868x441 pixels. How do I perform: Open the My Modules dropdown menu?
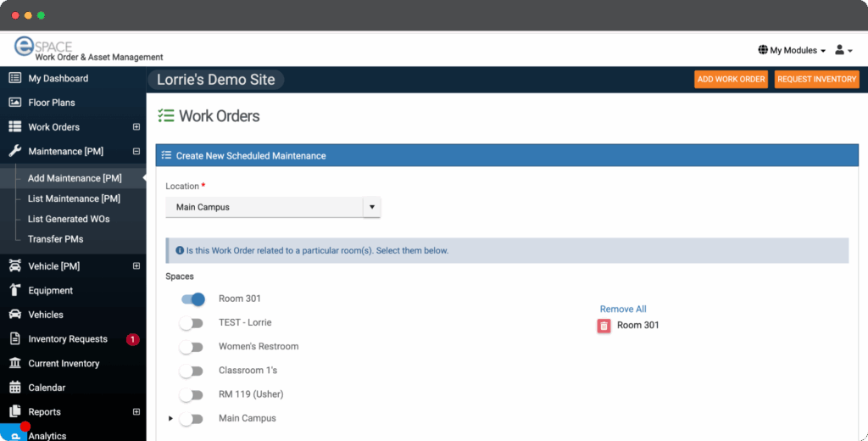click(792, 50)
